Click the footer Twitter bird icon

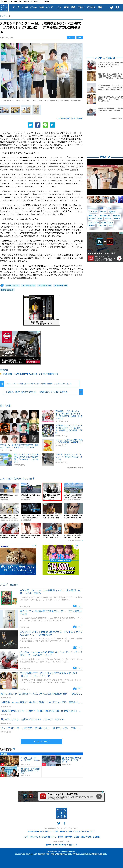(59, 823)
